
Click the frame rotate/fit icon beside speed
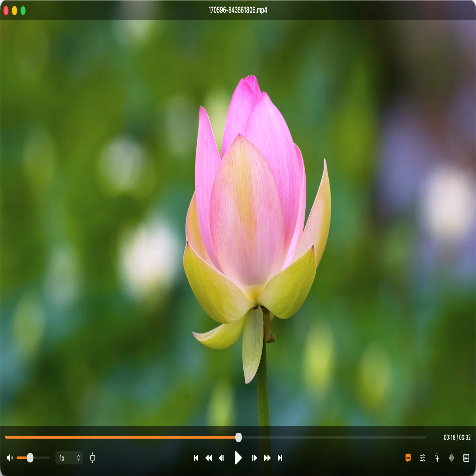(x=93, y=458)
